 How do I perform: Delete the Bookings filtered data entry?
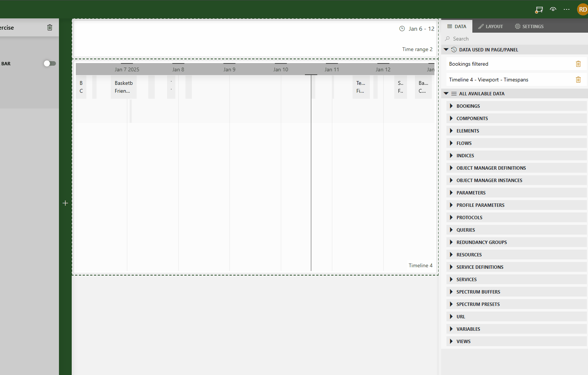click(578, 64)
